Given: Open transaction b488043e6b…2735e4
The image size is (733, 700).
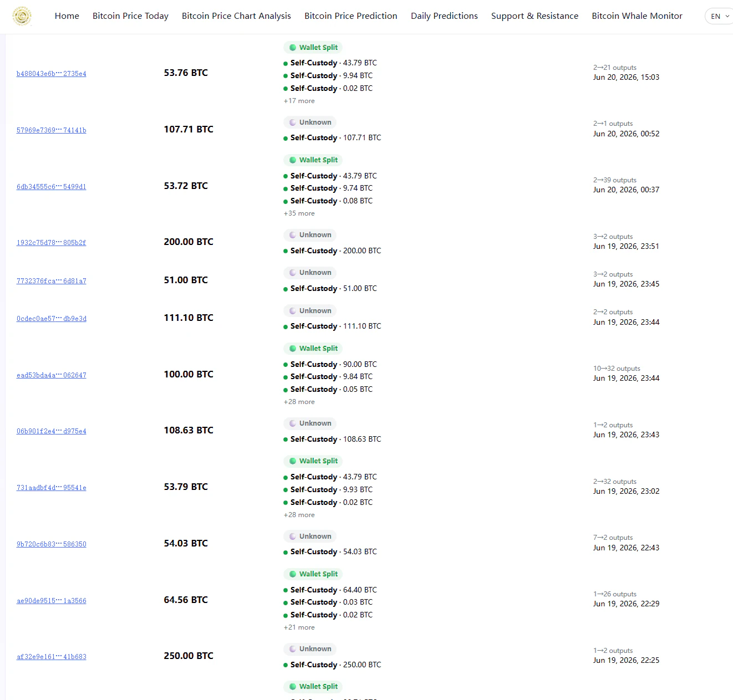Looking at the screenshot, I should pyautogui.click(x=52, y=74).
